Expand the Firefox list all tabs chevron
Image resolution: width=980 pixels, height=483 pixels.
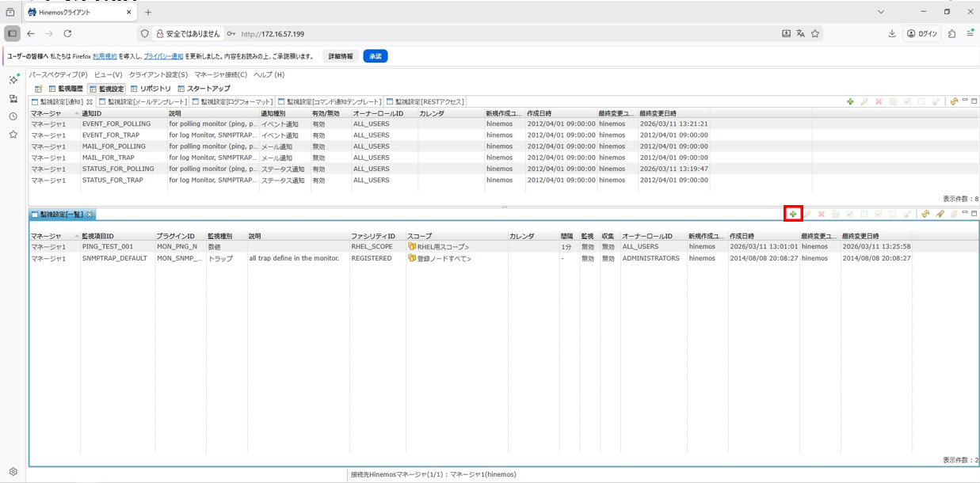pyautogui.click(x=881, y=12)
